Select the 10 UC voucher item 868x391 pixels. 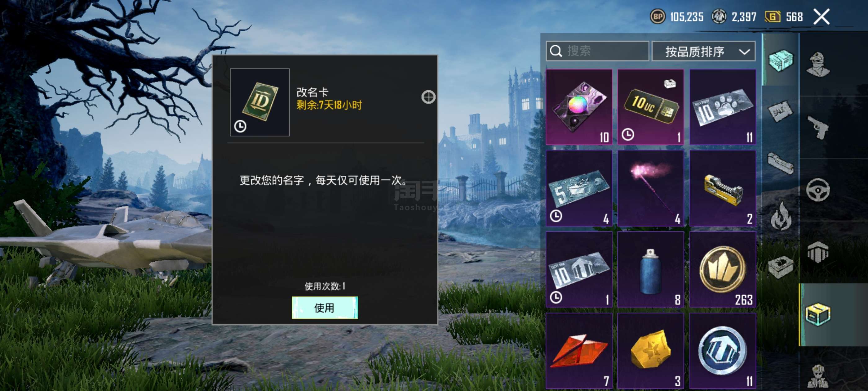(651, 107)
